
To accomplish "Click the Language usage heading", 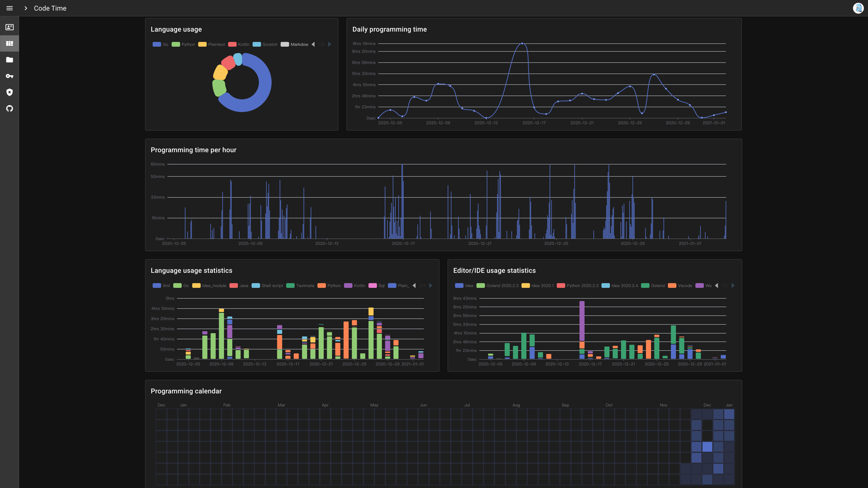I will [176, 29].
